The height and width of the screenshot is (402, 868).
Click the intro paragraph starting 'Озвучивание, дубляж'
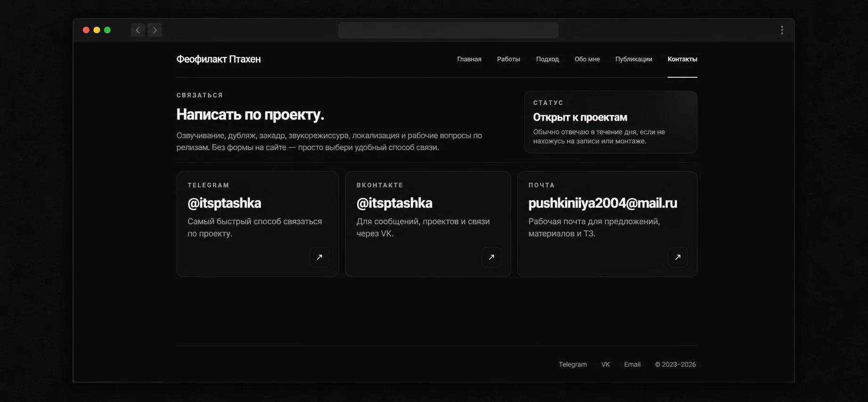(x=329, y=141)
